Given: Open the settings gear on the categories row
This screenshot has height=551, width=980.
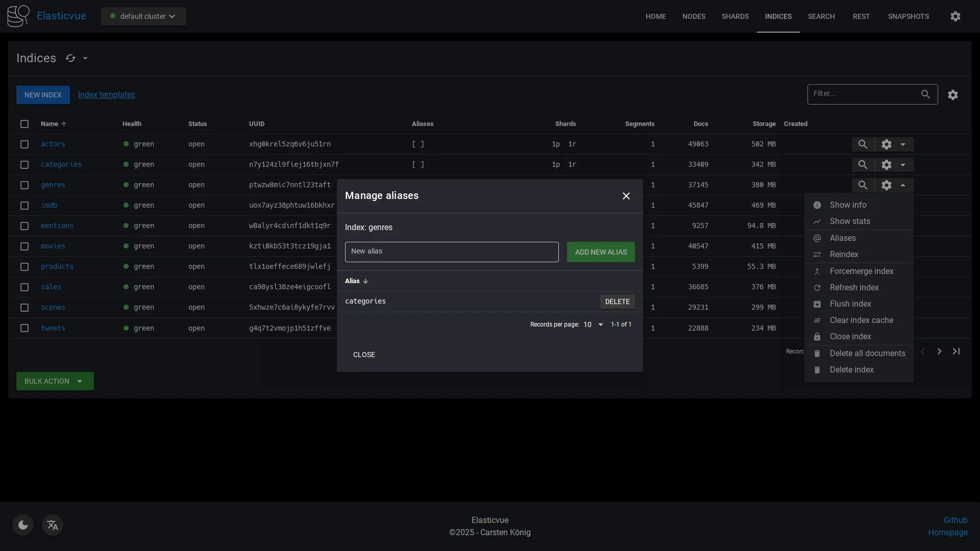Looking at the screenshot, I should pos(887,165).
